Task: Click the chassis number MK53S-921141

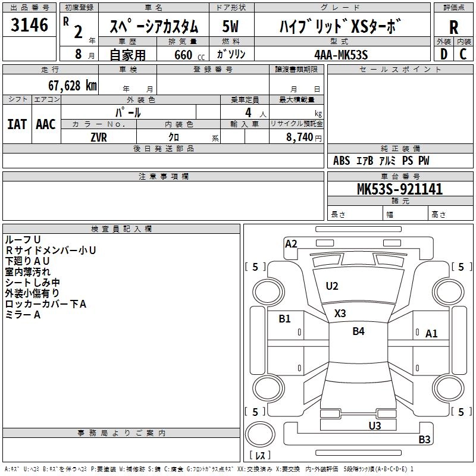Action: pyautogui.click(x=400, y=190)
